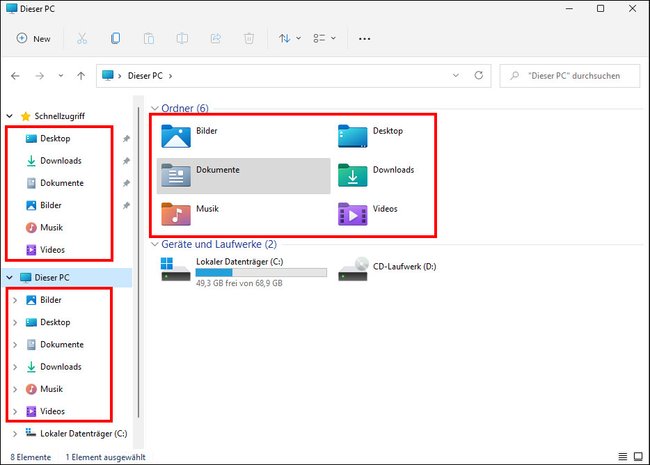This screenshot has width=650, height=465.
Task: Switch to details view in status bar
Action: tap(623, 457)
